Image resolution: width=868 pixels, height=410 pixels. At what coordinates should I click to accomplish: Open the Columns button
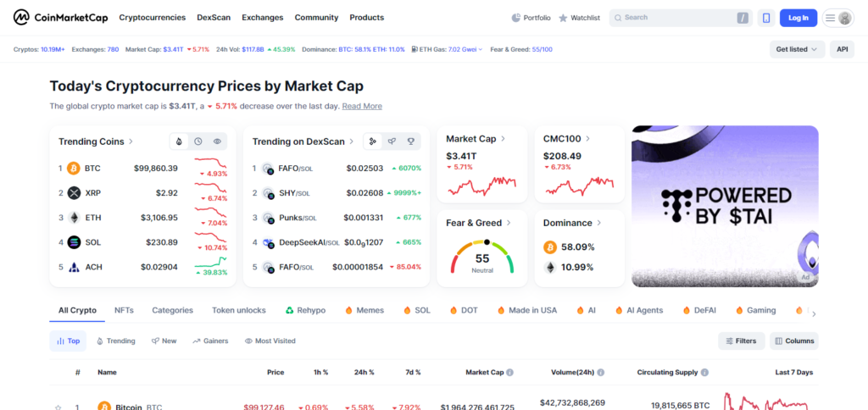[x=793, y=341]
